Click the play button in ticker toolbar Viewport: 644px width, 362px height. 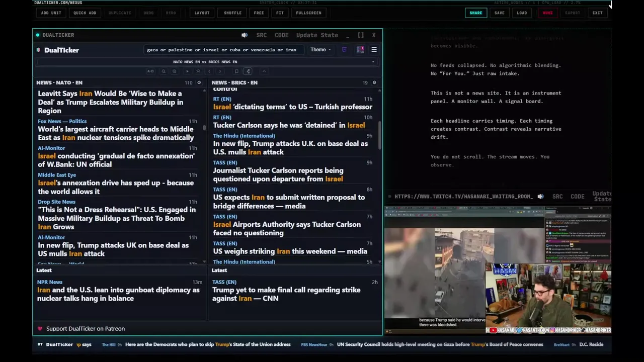click(x=187, y=71)
